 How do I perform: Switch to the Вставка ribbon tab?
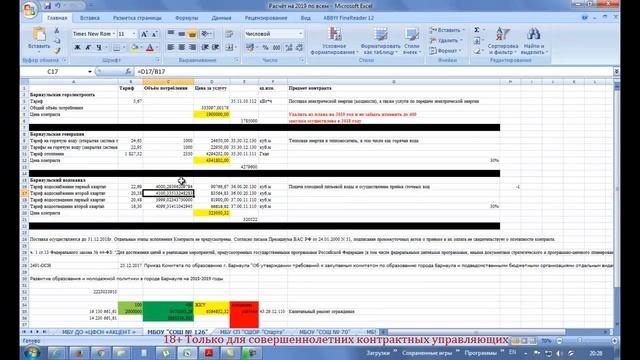click(x=89, y=18)
